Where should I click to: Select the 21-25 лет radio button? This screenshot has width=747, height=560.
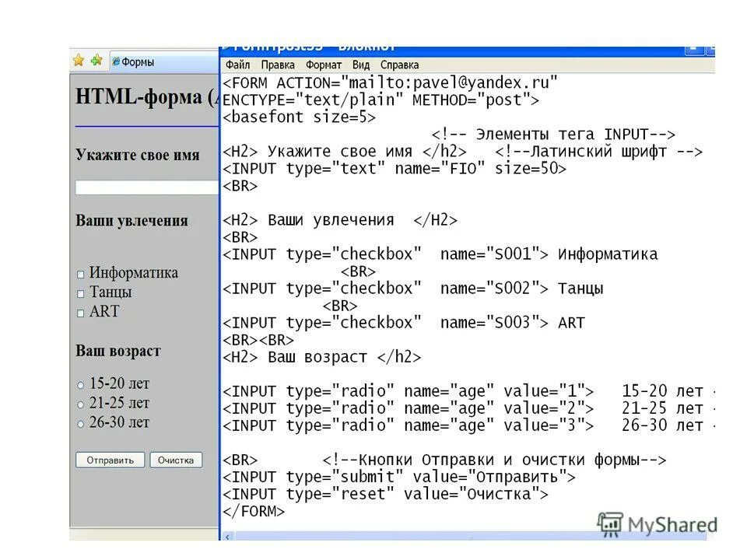click(x=81, y=403)
